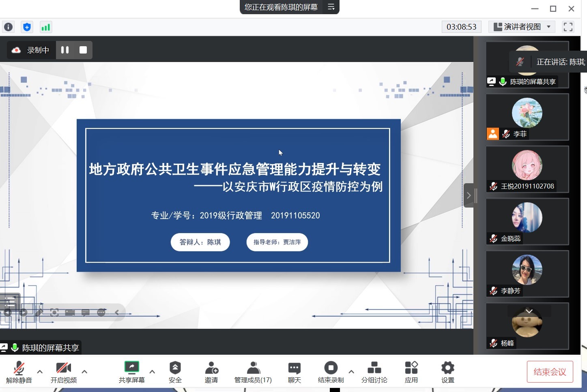The image size is (587, 392).
Task: Open the 应用 apps panel
Action: pos(411,372)
